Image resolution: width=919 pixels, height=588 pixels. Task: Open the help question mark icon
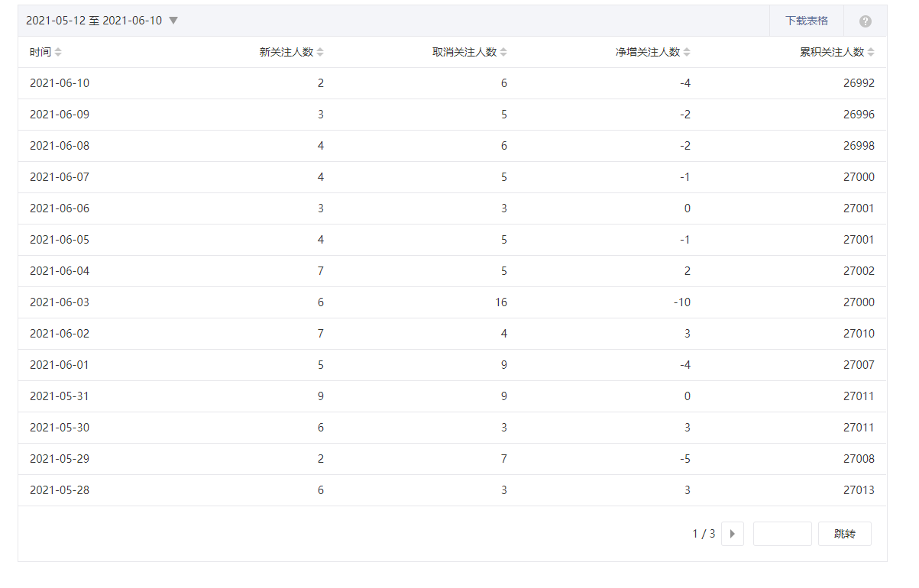point(865,21)
